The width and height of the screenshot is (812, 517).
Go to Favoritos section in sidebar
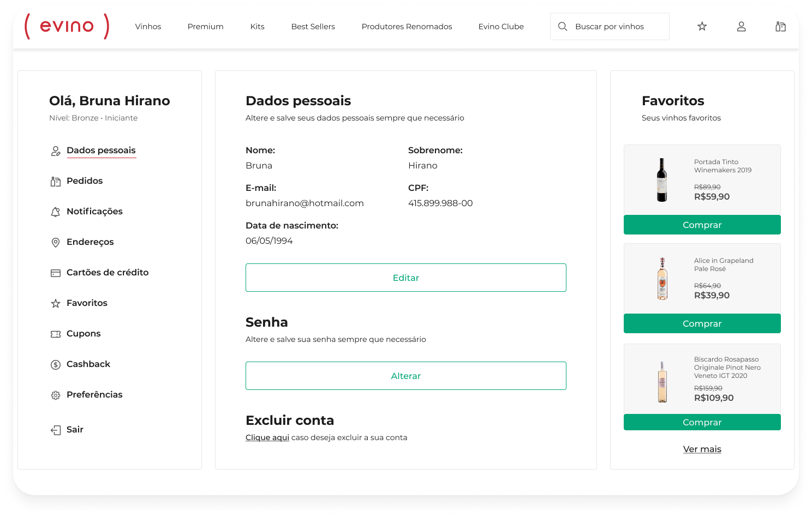click(x=87, y=303)
